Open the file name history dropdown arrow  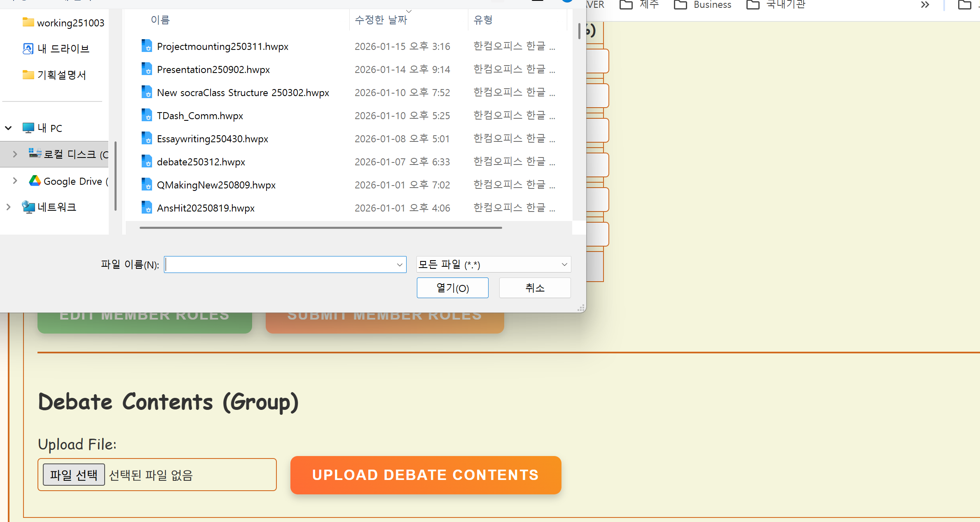click(x=399, y=265)
